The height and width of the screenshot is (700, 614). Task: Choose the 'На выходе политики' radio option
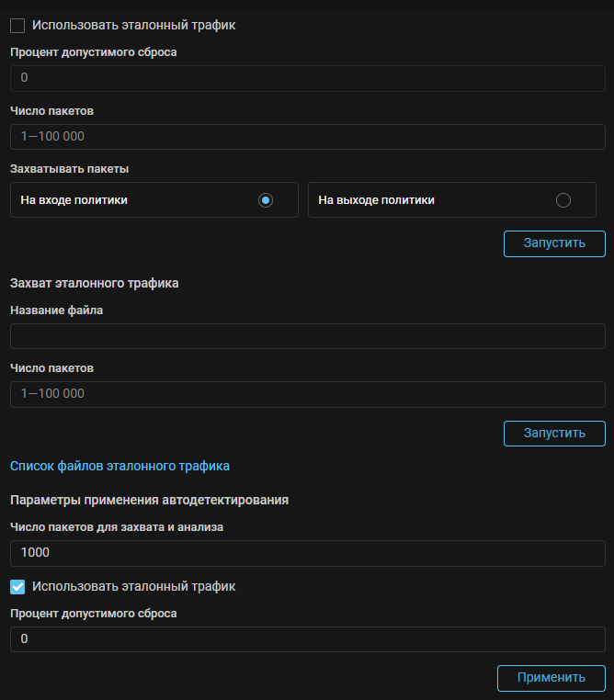coord(563,200)
